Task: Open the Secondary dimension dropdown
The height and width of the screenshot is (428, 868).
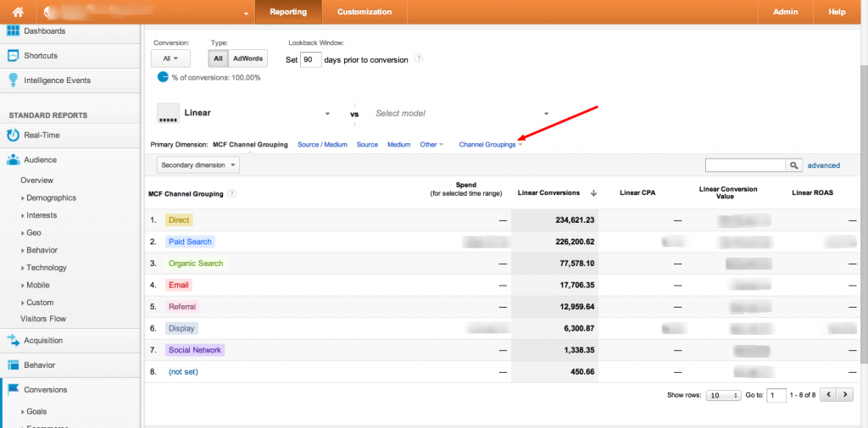Action: point(198,165)
